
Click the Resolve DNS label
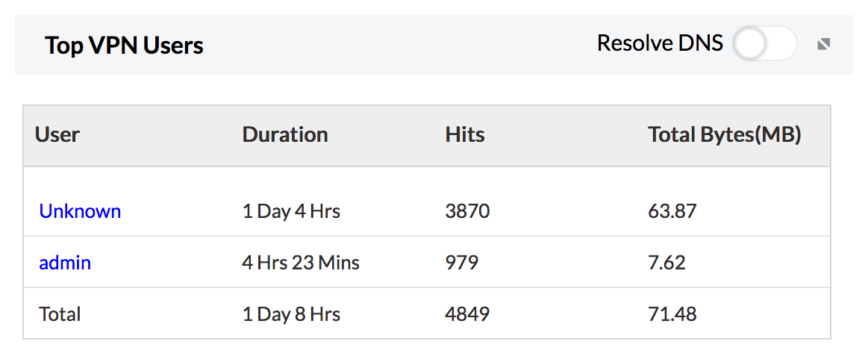click(x=660, y=44)
